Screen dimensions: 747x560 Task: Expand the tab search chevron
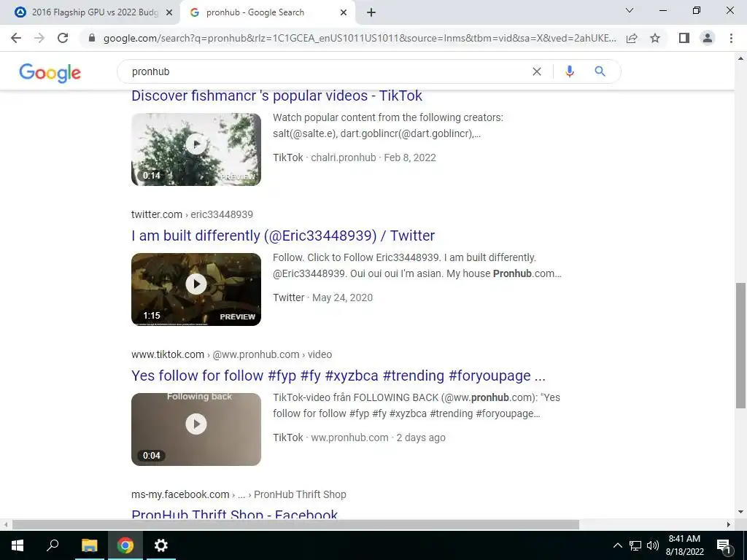[630, 10]
